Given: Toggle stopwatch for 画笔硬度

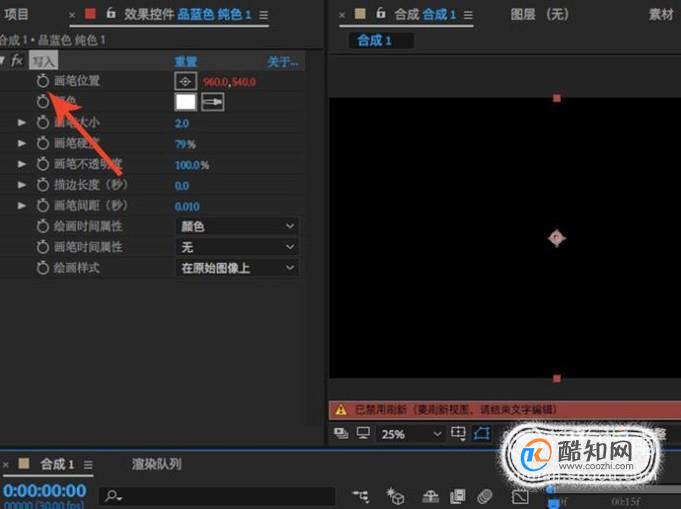Looking at the screenshot, I should coord(43,143).
